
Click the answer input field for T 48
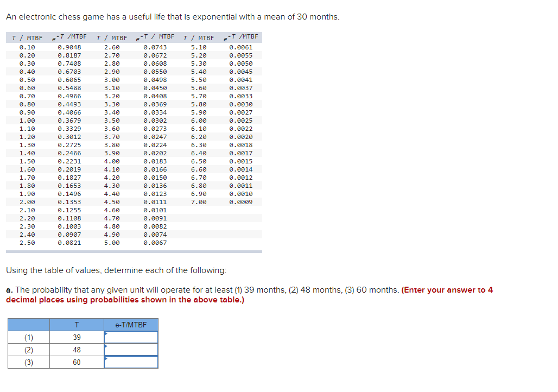[131, 350]
